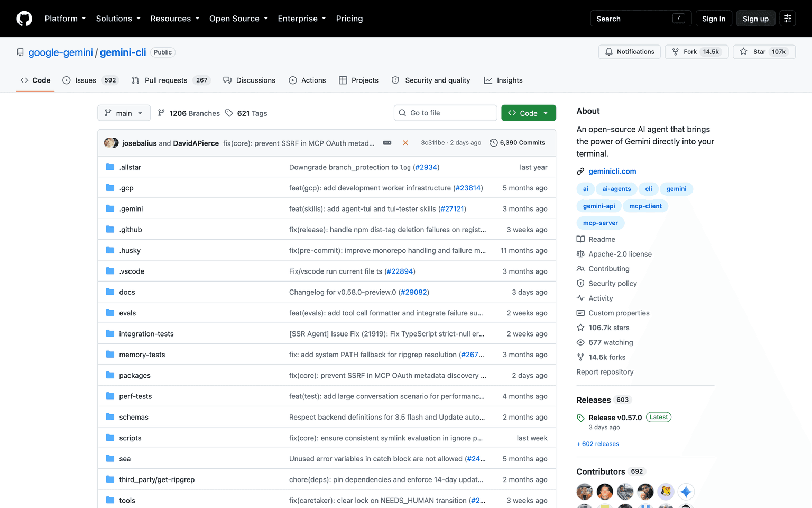Open the .gcp folder

(x=126, y=188)
